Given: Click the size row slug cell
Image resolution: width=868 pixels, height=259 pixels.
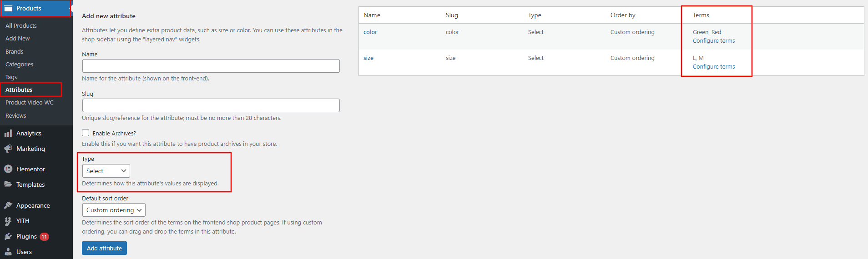Looking at the screenshot, I should tap(450, 58).
